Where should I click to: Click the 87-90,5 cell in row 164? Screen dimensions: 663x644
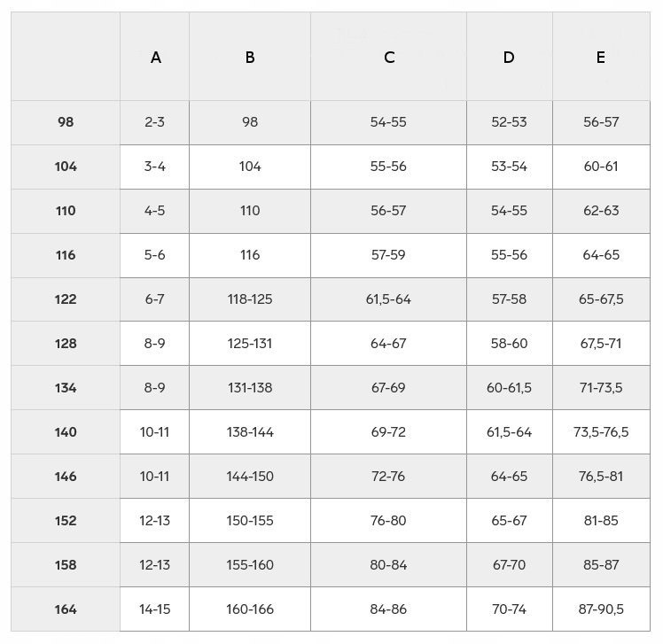pyautogui.click(x=601, y=609)
